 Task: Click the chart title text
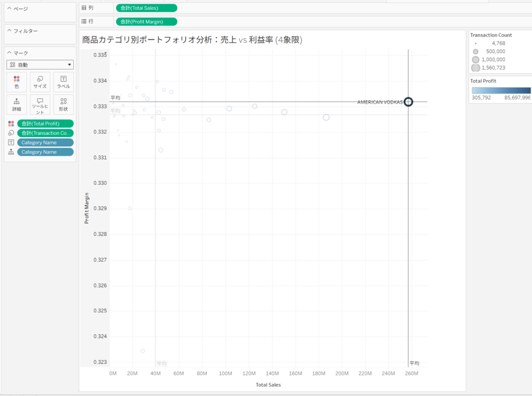click(x=192, y=39)
